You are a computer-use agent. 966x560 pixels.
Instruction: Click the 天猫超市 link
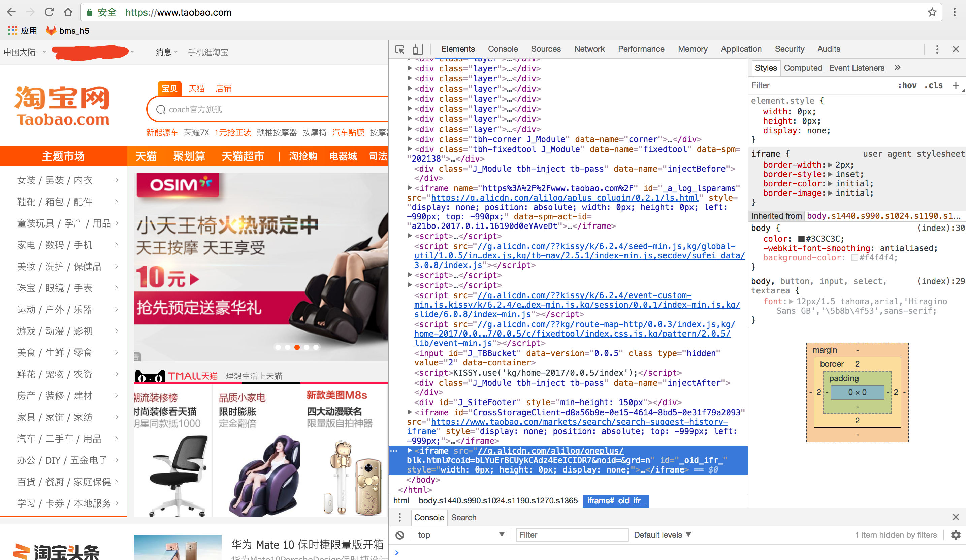click(x=243, y=156)
